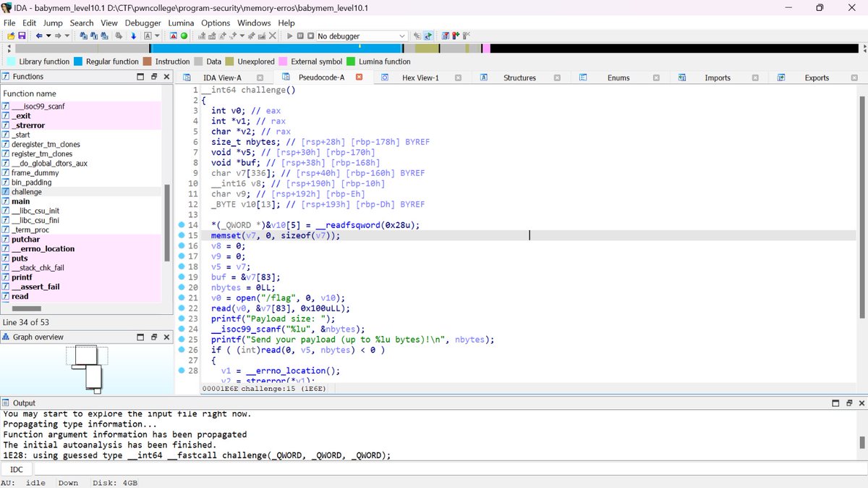The image size is (868, 488).
Task: Click the IDC button in command line
Action: 16,470
